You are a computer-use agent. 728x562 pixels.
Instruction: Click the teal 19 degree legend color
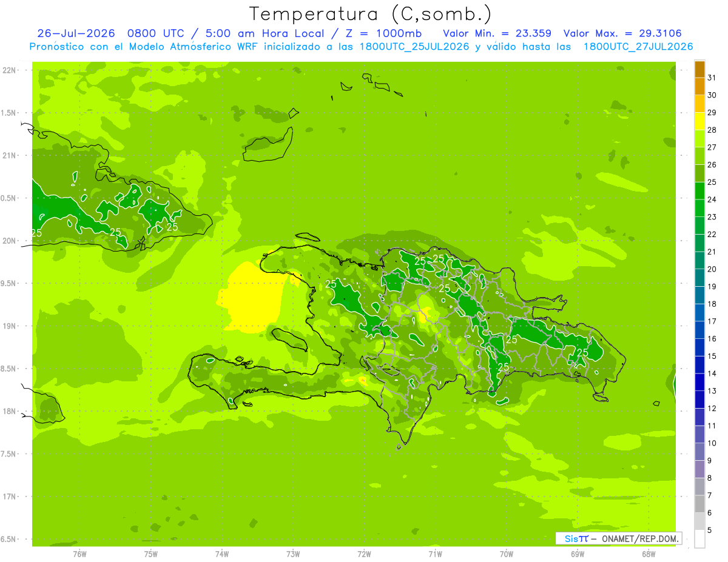pyautogui.click(x=699, y=278)
